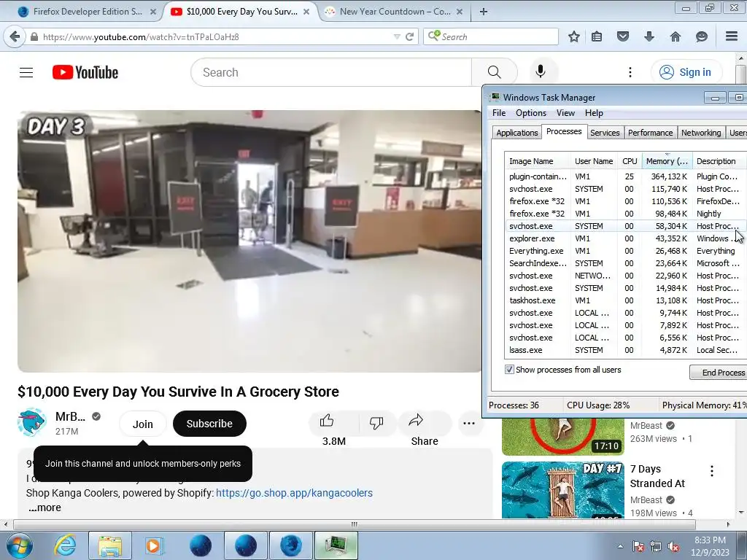The height and width of the screenshot is (560, 747).
Task: Open the chat bubble toolbar icon
Action: point(701,36)
